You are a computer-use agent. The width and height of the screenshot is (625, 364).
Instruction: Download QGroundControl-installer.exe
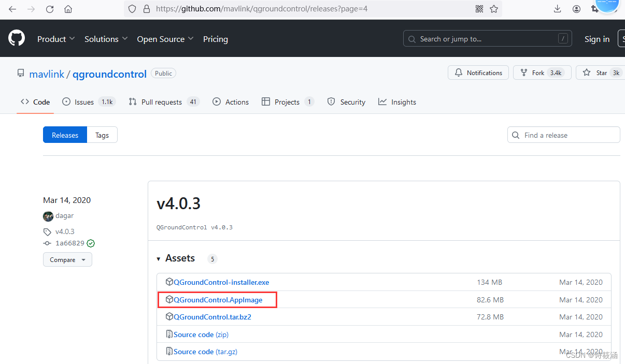click(x=221, y=282)
